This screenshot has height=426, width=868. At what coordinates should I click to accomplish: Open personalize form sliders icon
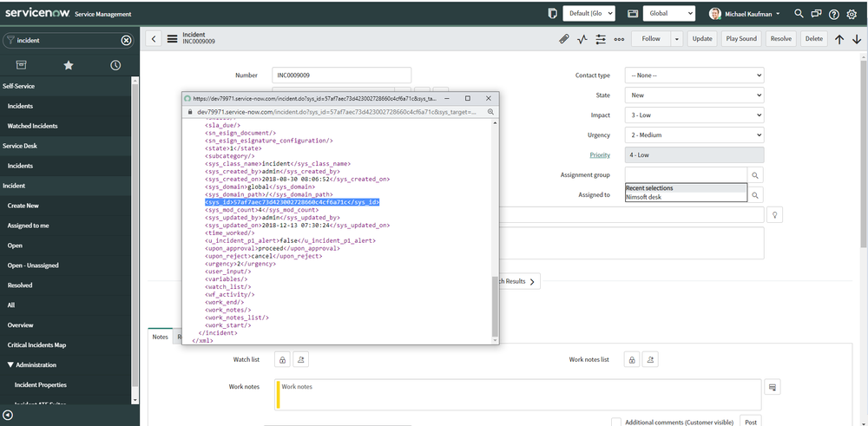[x=601, y=39]
